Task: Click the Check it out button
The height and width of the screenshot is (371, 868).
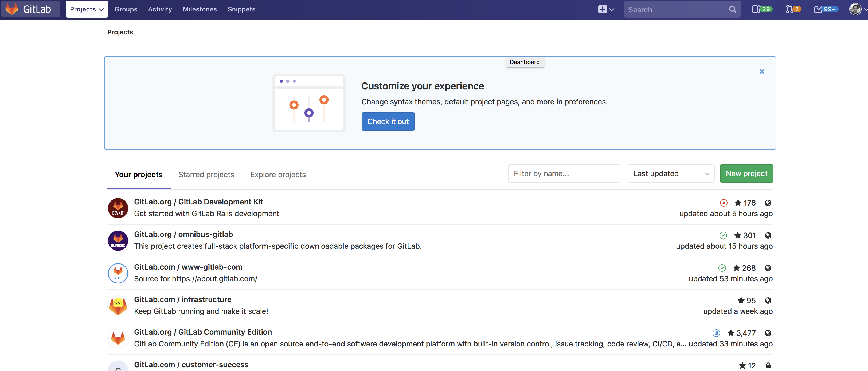Action: click(x=388, y=121)
